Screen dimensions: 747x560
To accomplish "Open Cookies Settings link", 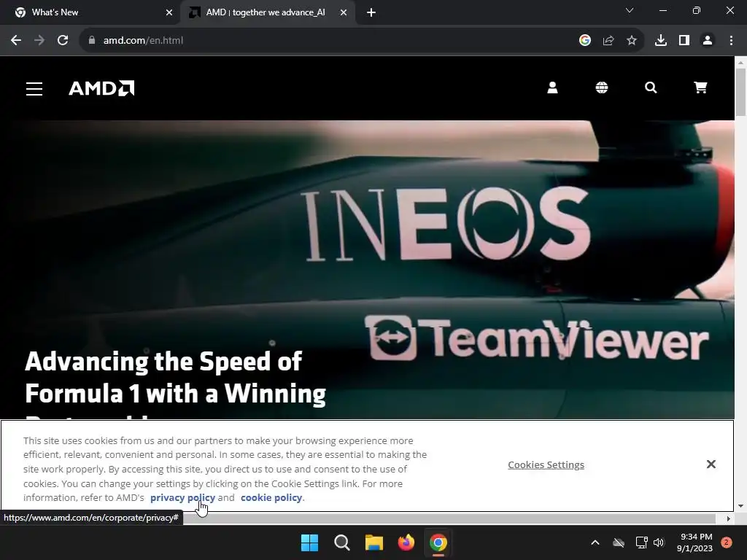I will coord(546,464).
